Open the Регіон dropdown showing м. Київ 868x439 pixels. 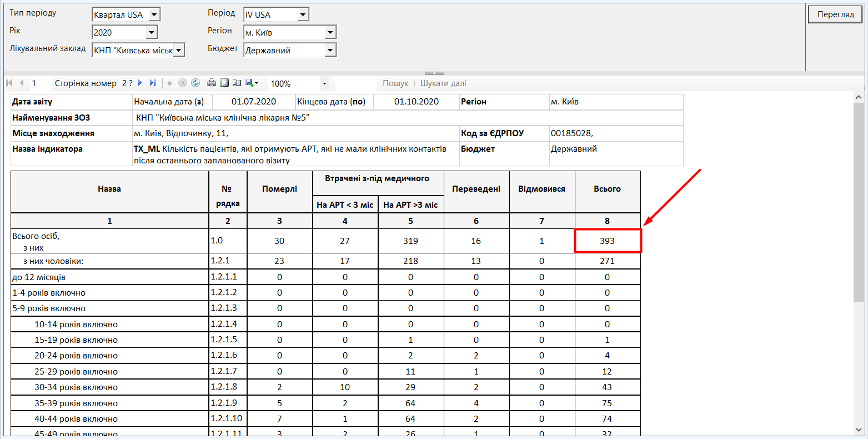330,32
